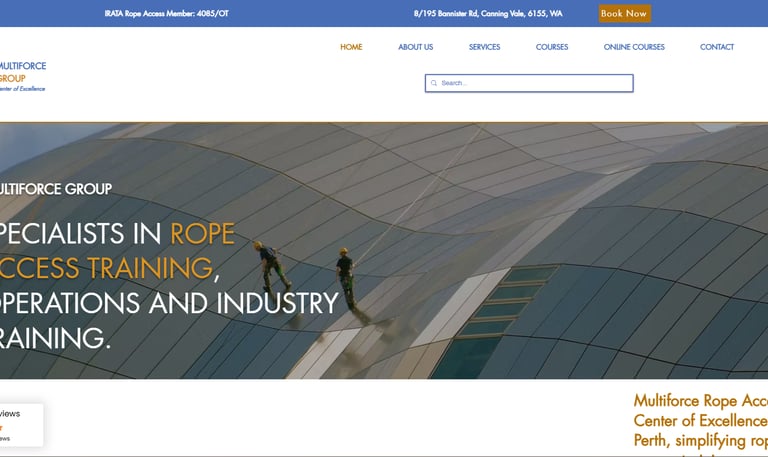Focus the Search input field
Viewport: 768px width, 457px height.
click(x=529, y=83)
